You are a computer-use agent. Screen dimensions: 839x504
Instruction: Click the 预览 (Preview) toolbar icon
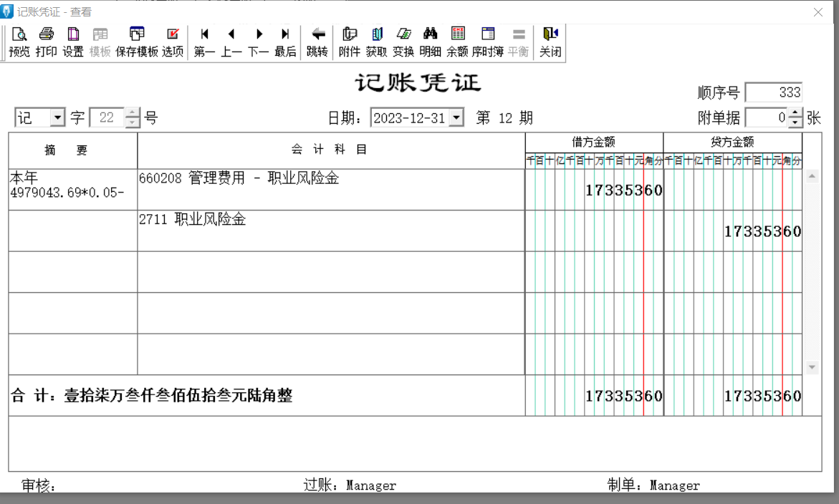19,42
